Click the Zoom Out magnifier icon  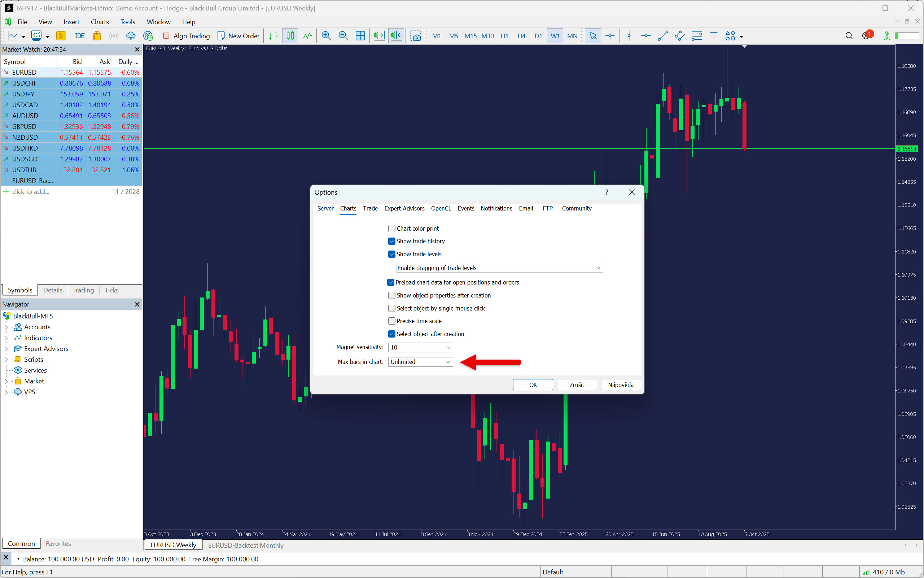pyautogui.click(x=343, y=36)
